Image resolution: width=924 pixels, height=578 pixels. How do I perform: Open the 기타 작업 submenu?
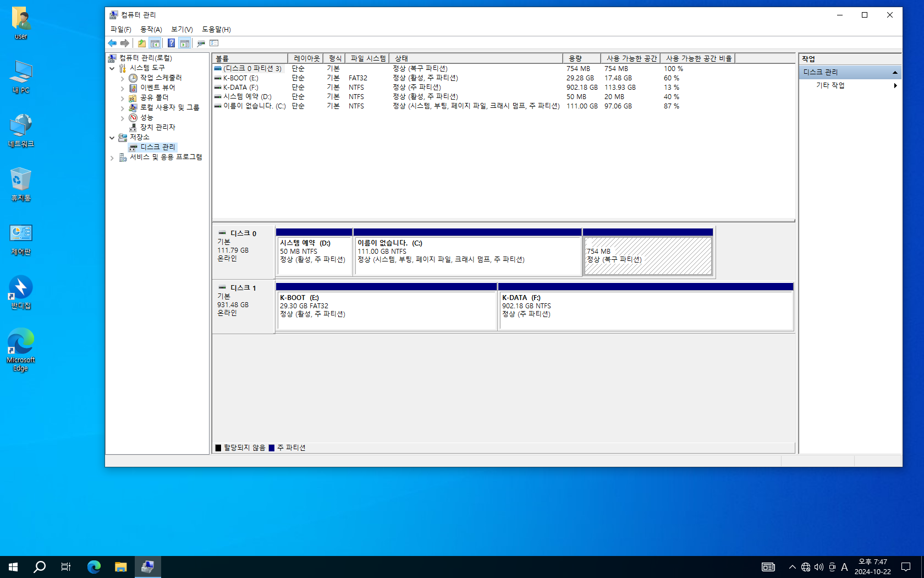[x=850, y=85]
